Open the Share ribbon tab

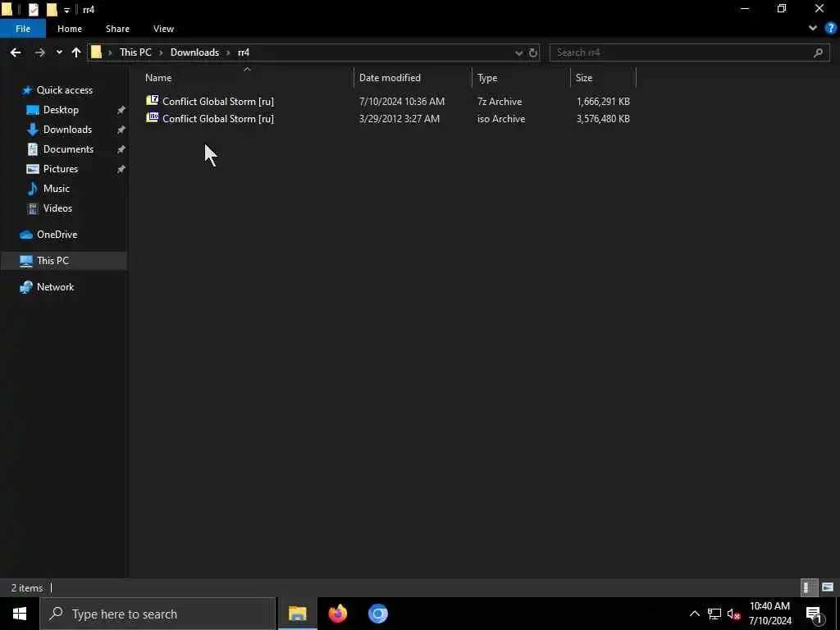pos(117,29)
